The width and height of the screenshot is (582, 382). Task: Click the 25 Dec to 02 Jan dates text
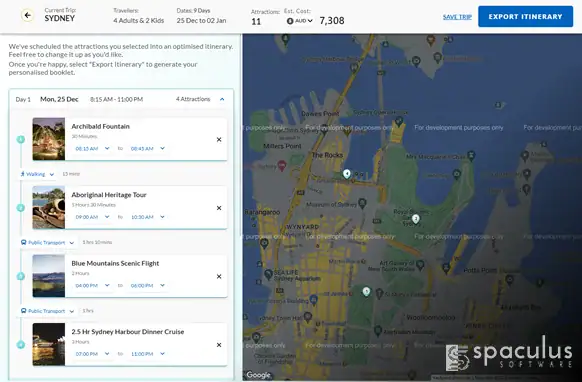click(201, 21)
